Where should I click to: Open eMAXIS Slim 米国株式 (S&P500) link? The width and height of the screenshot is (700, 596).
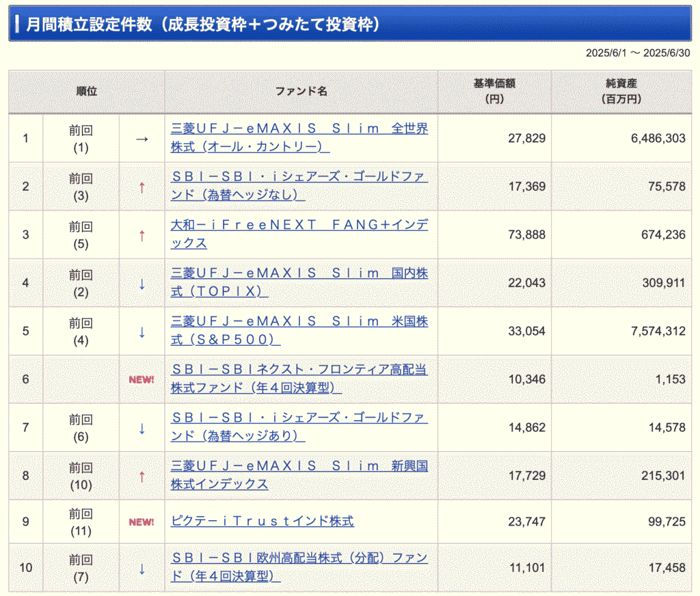tap(299, 330)
